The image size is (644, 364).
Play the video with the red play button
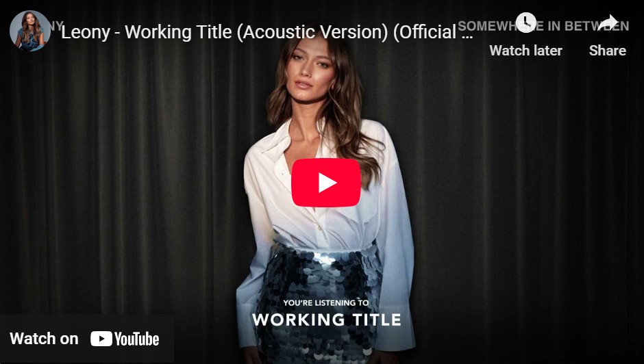[x=326, y=183]
